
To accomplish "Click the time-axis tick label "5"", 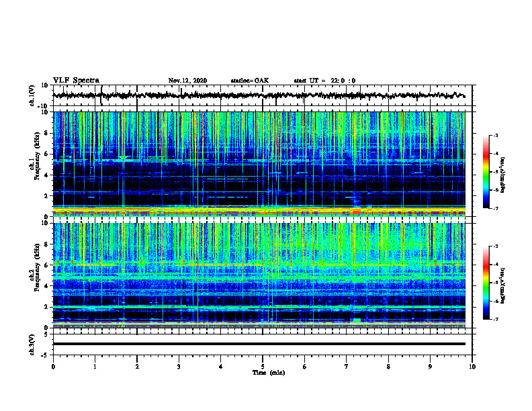I will point(263,367).
